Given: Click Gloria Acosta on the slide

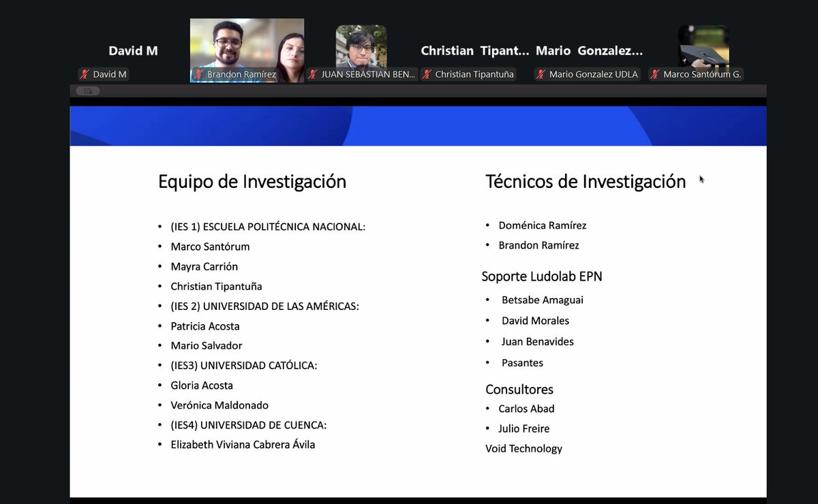Looking at the screenshot, I should (x=202, y=385).
